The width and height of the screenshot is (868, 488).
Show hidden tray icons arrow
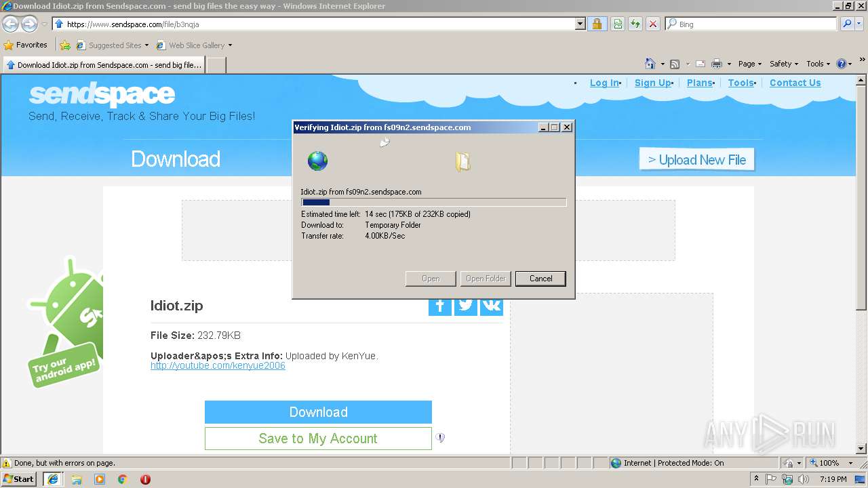tap(756, 479)
